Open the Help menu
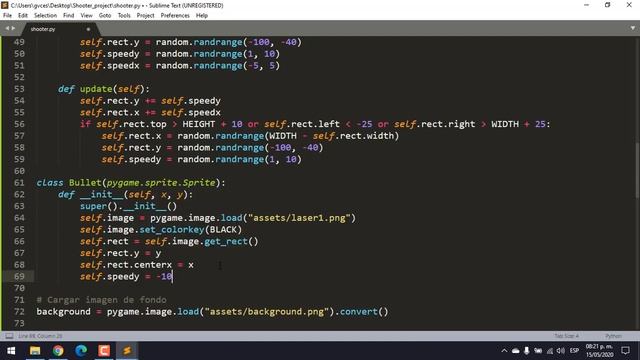The width and height of the screenshot is (640, 360). click(202, 16)
